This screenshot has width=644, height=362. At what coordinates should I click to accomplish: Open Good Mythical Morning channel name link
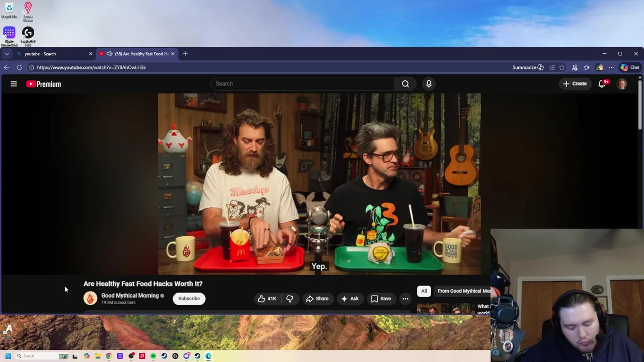tap(130, 296)
